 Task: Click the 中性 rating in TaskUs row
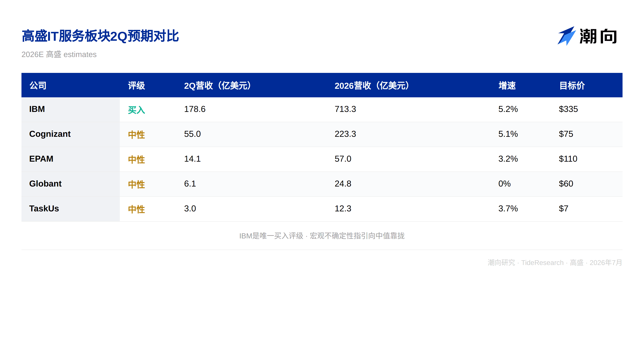(x=137, y=209)
